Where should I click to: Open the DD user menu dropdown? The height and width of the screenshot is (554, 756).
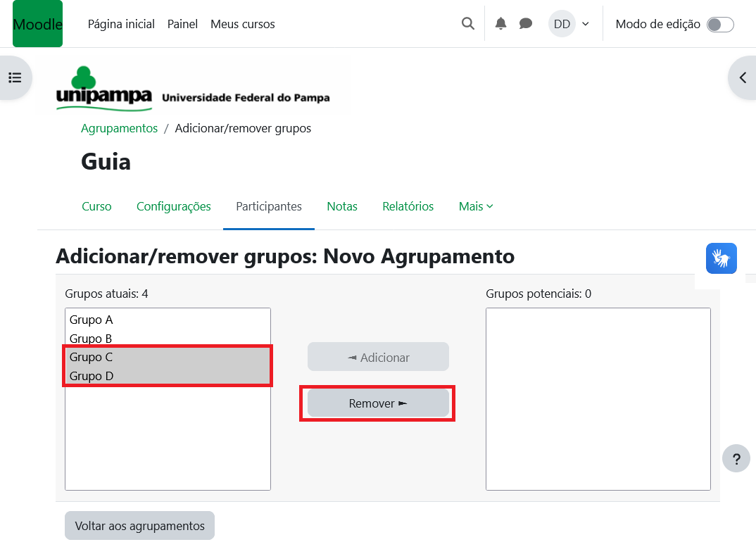pos(569,24)
